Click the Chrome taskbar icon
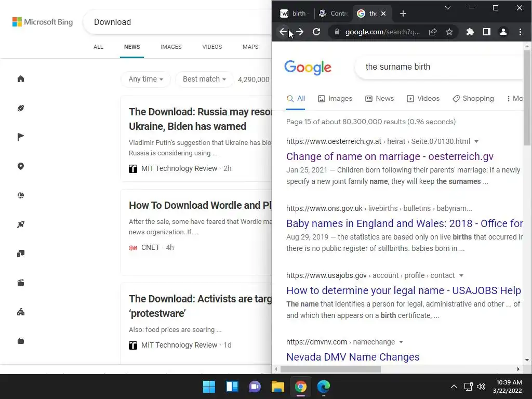 301,387
